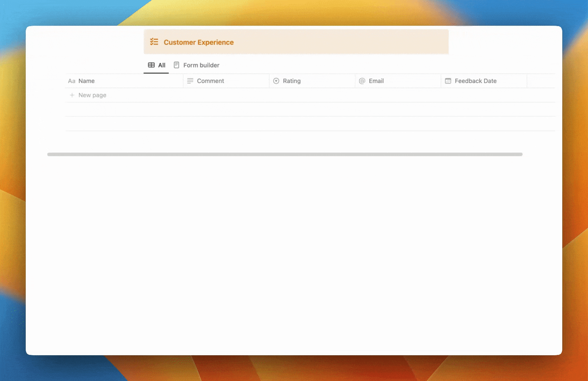The image size is (588, 381).
Task: Click the text lines icon beside Comment
Action: click(x=190, y=81)
